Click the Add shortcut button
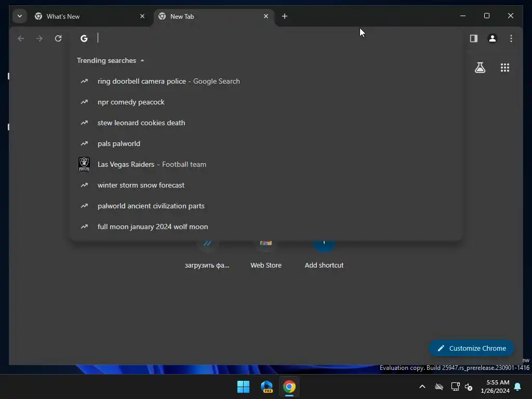532x399 pixels. click(324, 255)
